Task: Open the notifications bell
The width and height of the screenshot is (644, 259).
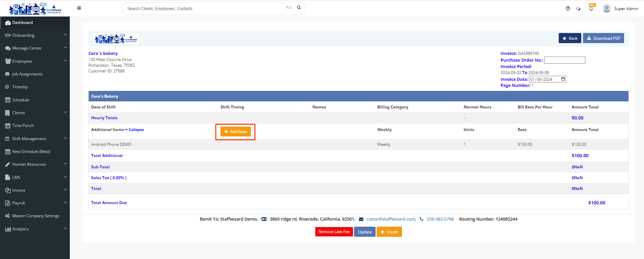Action: click(591, 8)
